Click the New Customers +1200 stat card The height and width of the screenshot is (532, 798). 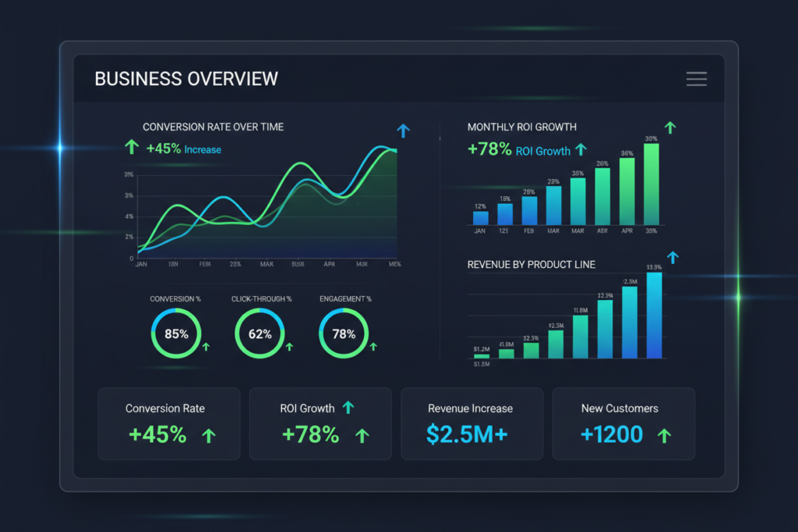click(x=623, y=423)
